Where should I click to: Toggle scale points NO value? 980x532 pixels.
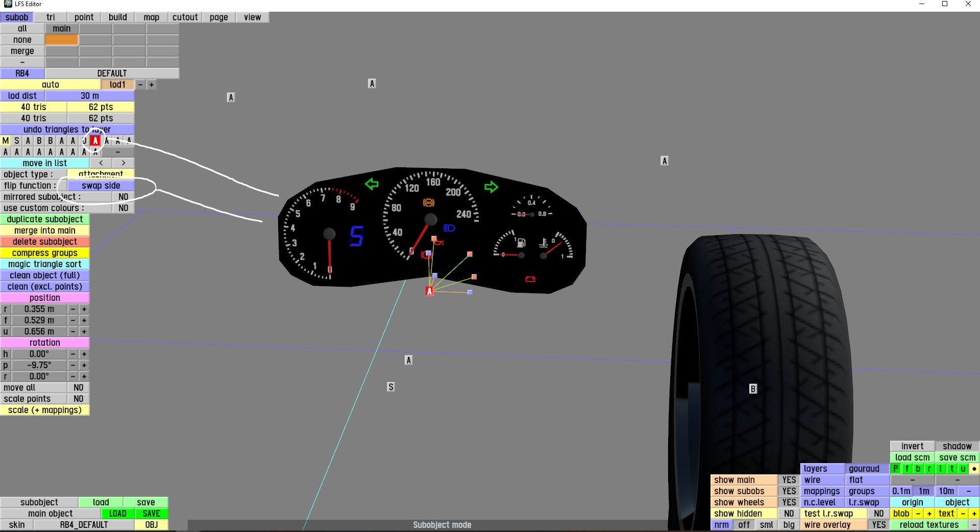coord(79,399)
